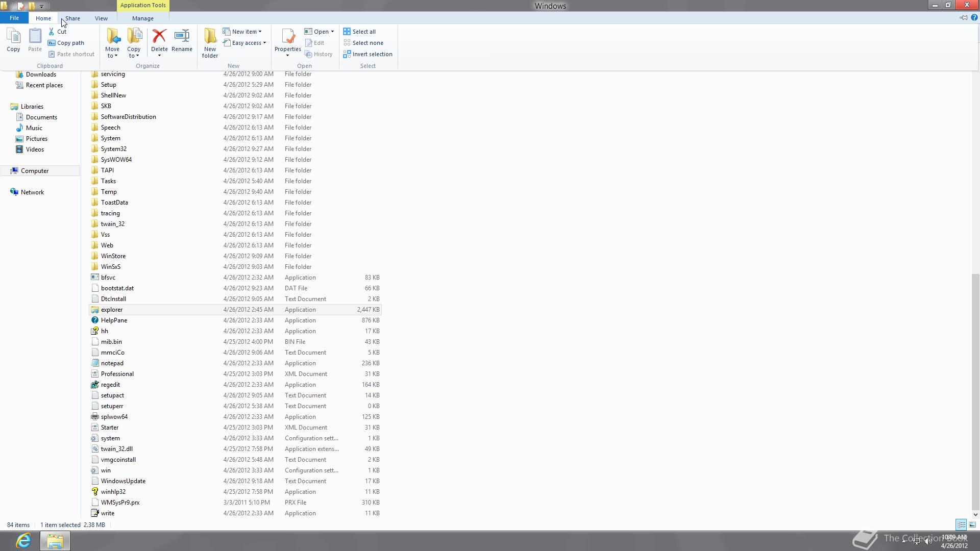Select Network in the navigation pane
This screenshot has height=551, width=980.
coord(32,192)
